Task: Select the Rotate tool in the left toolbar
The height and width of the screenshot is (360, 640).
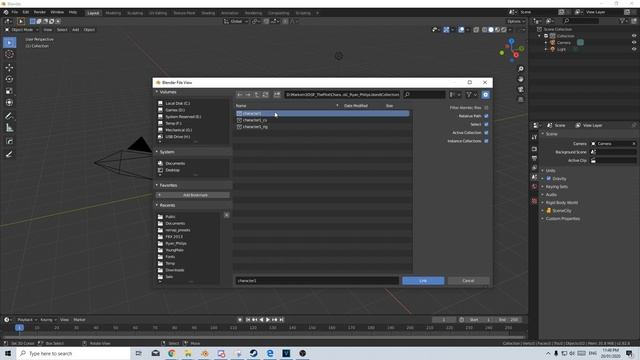Action: coord(9,79)
